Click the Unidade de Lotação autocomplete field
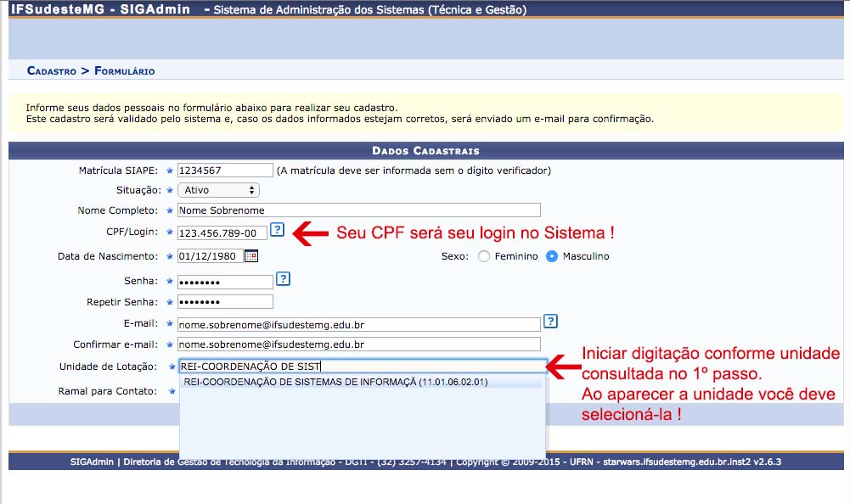The height and width of the screenshot is (504, 850). pos(362,367)
